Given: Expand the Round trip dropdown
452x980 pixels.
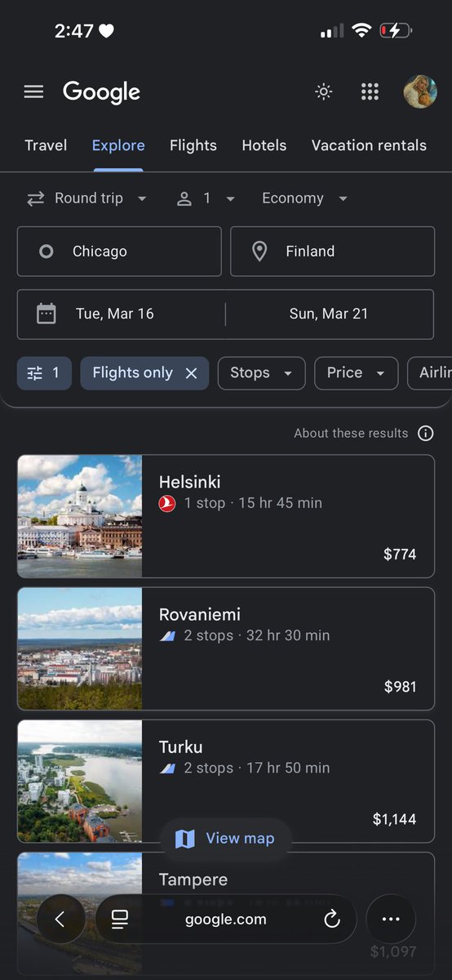Looking at the screenshot, I should [x=86, y=198].
